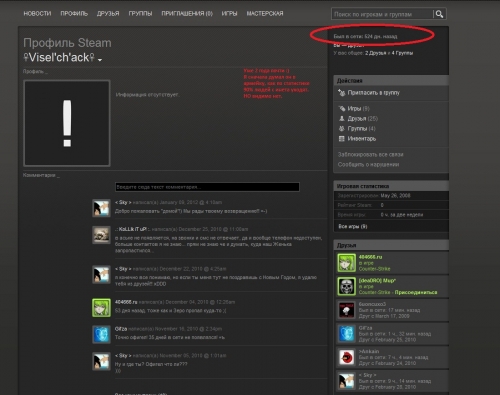
Task: Click the Игровая статистика panel header
Action: pos(391,186)
